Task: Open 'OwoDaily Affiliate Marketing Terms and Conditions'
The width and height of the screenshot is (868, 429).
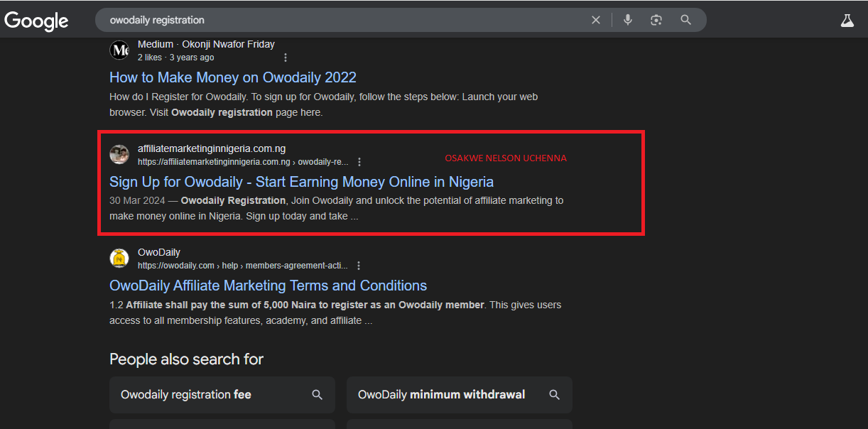Action: click(268, 286)
